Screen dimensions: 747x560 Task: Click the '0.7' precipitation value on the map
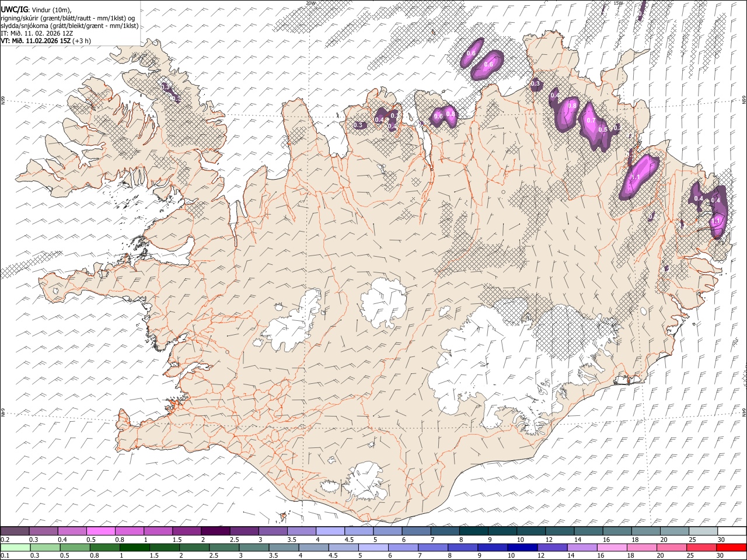coord(591,121)
